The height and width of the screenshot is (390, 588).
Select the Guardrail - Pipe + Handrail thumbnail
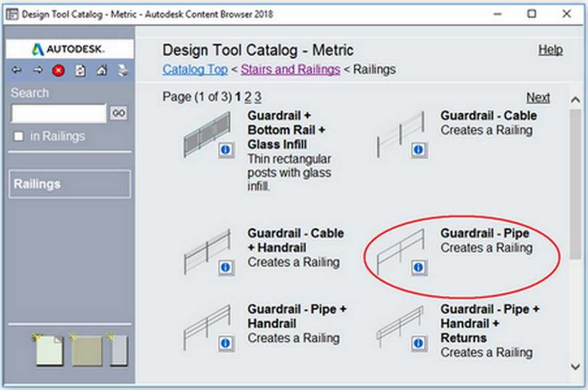[x=207, y=327]
